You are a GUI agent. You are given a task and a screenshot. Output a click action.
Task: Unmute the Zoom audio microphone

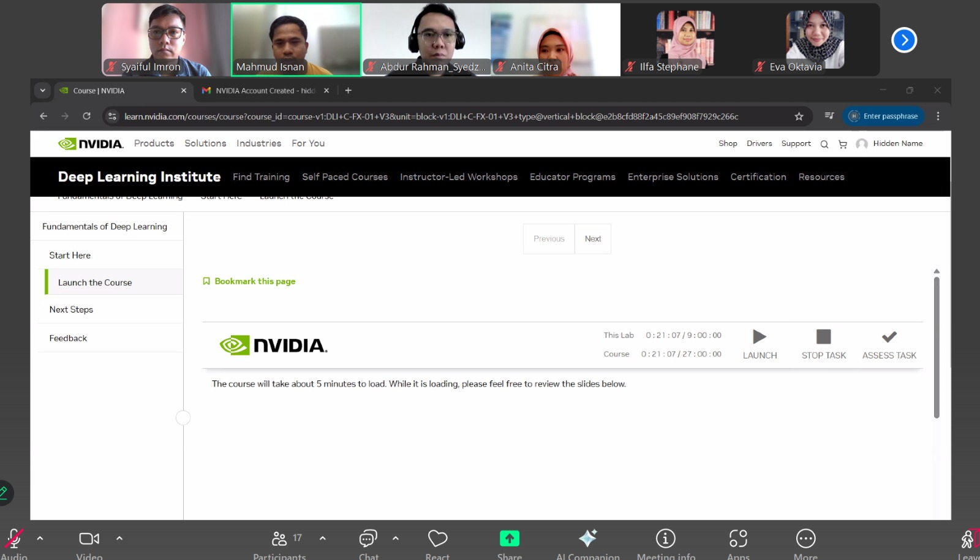14,539
